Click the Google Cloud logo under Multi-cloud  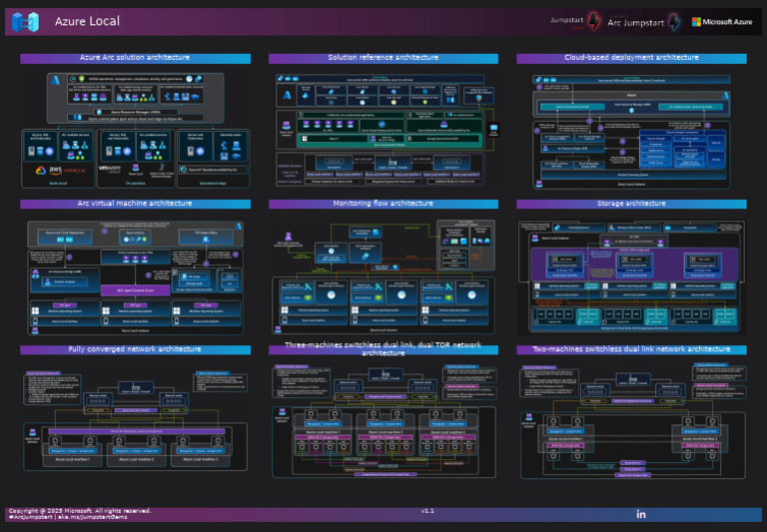point(41,170)
